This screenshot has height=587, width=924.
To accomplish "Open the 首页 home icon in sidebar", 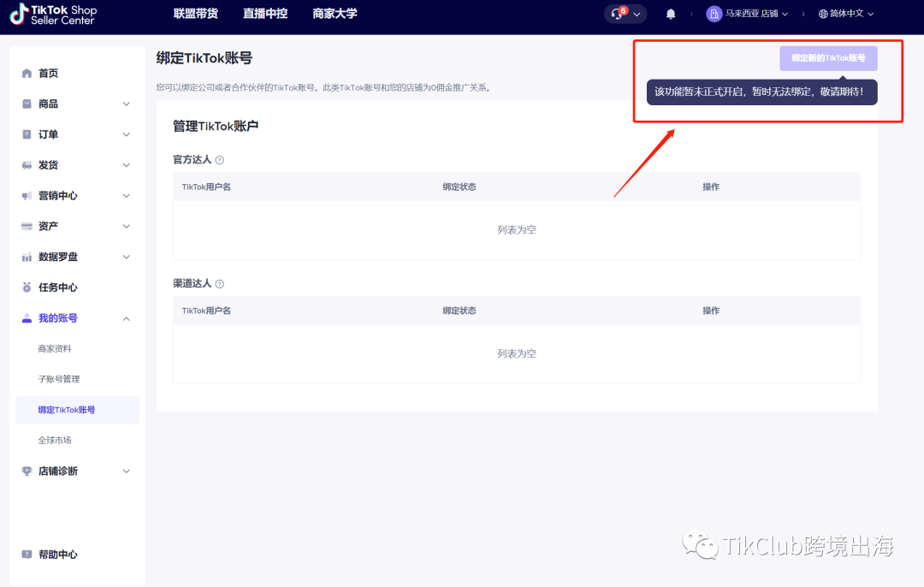I will 27,73.
